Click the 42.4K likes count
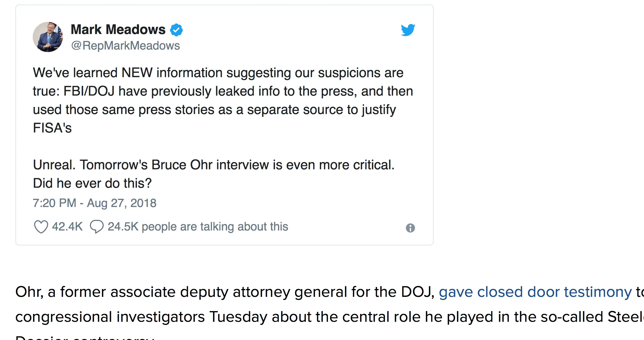 (67, 227)
